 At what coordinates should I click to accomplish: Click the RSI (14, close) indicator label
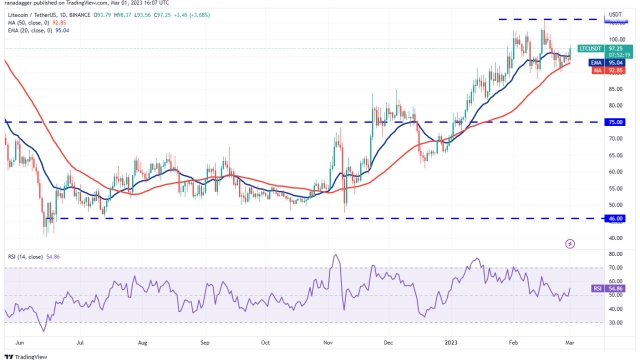pos(25,257)
